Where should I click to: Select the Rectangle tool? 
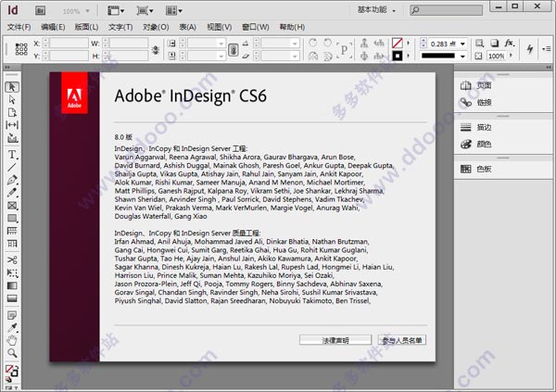(x=12, y=218)
